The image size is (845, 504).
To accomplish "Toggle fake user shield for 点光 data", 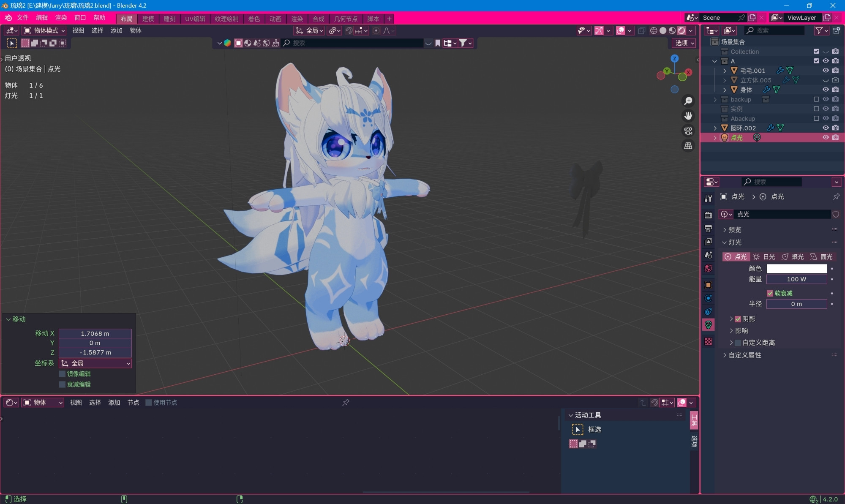I will [x=836, y=214].
